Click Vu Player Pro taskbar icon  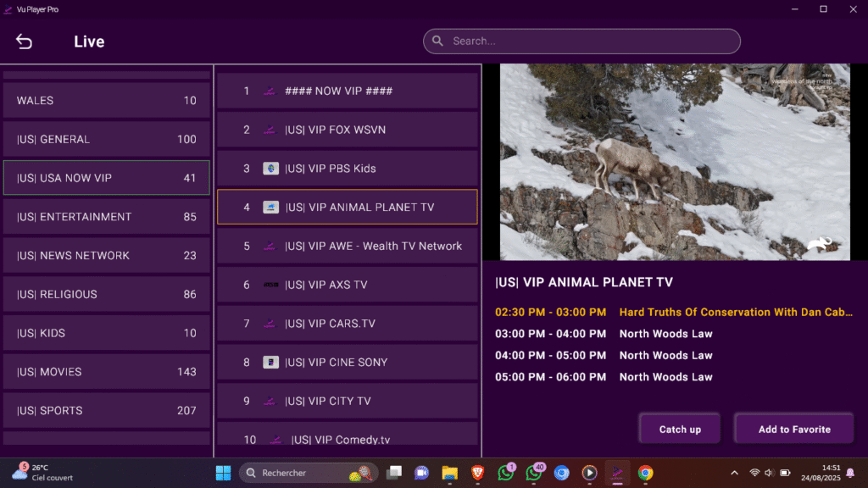point(617,473)
